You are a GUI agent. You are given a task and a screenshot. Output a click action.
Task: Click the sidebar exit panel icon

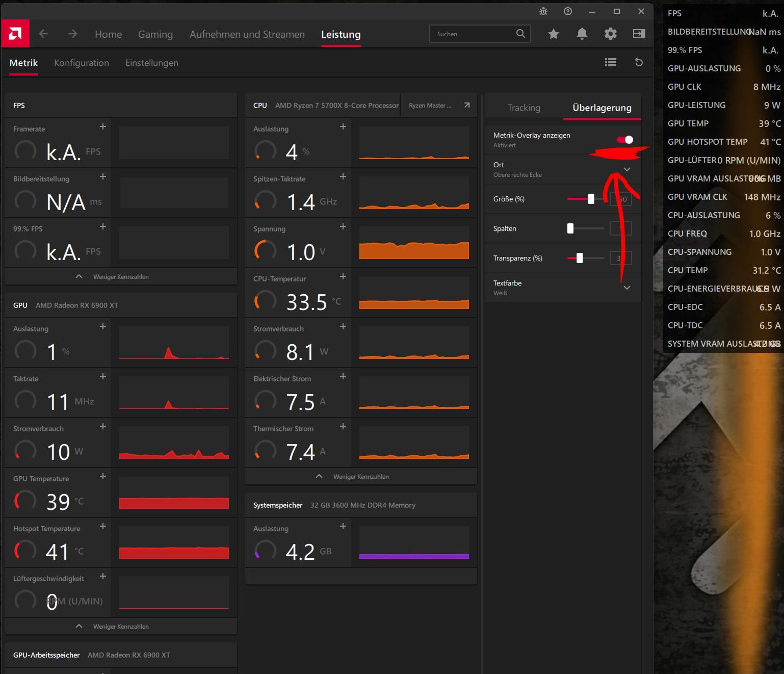tap(639, 34)
